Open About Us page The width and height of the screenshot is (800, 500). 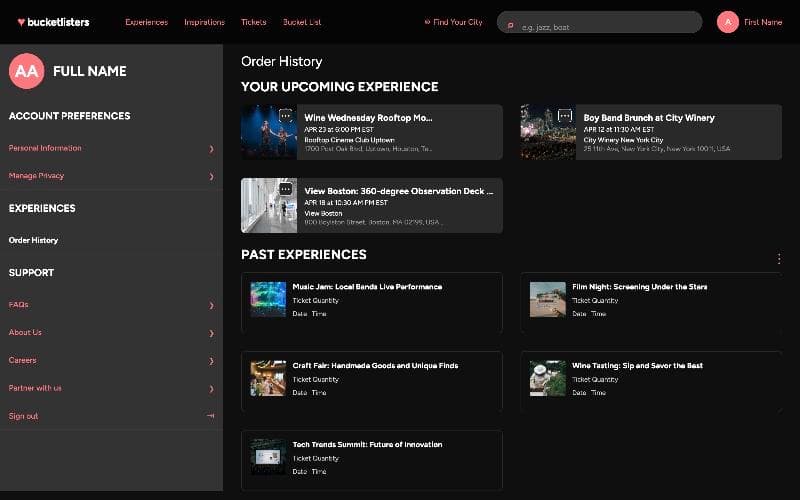point(25,332)
